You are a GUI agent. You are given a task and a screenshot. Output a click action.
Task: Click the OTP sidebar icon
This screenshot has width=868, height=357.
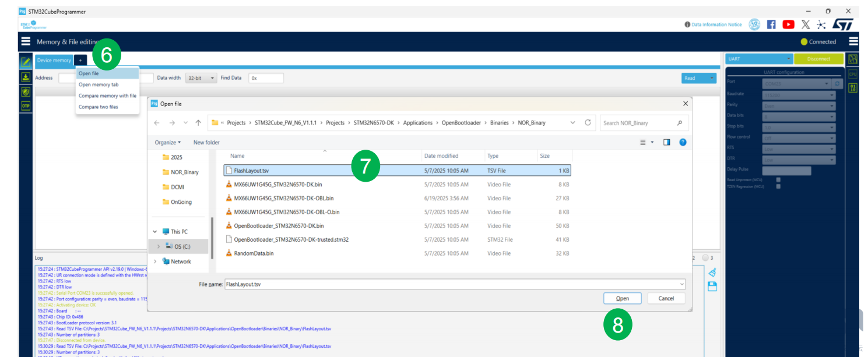tap(26, 106)
